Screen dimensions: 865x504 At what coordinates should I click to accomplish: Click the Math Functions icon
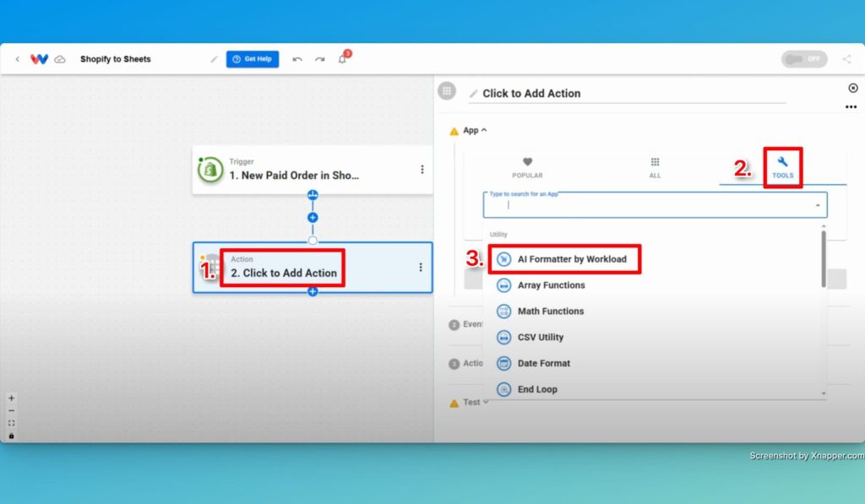click(x=503, y=311)
